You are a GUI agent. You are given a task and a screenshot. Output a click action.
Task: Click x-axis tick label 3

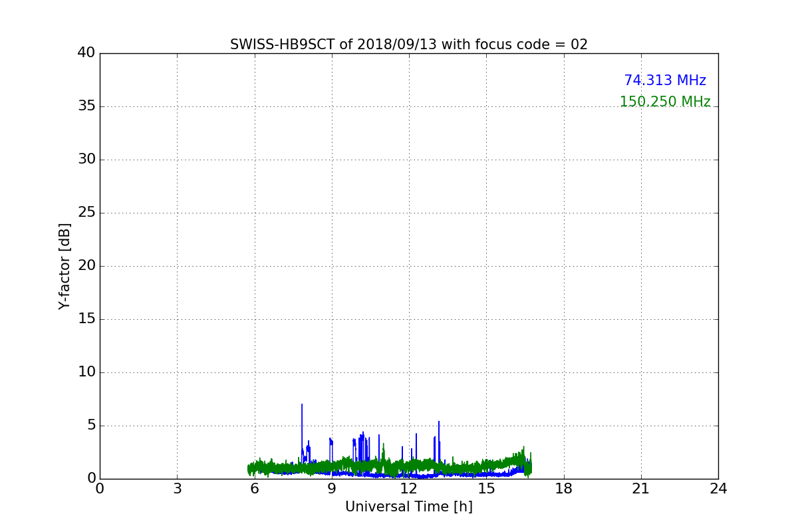[x=177, y=489]
